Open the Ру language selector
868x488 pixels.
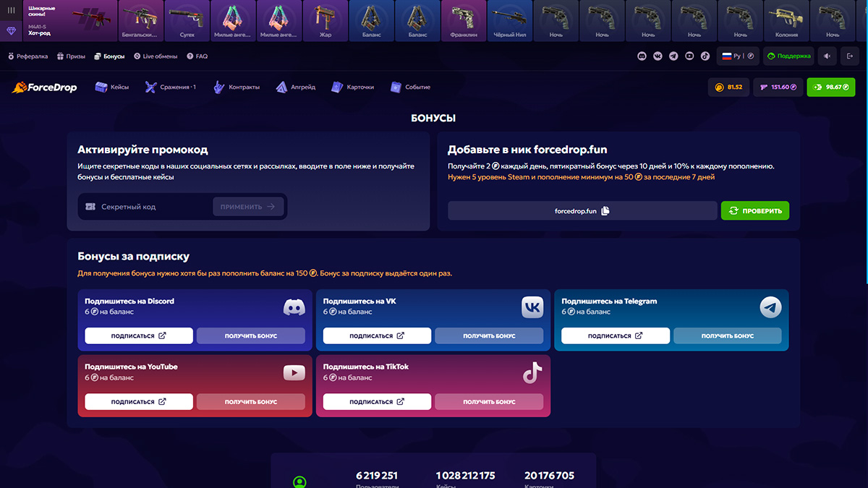736,56
